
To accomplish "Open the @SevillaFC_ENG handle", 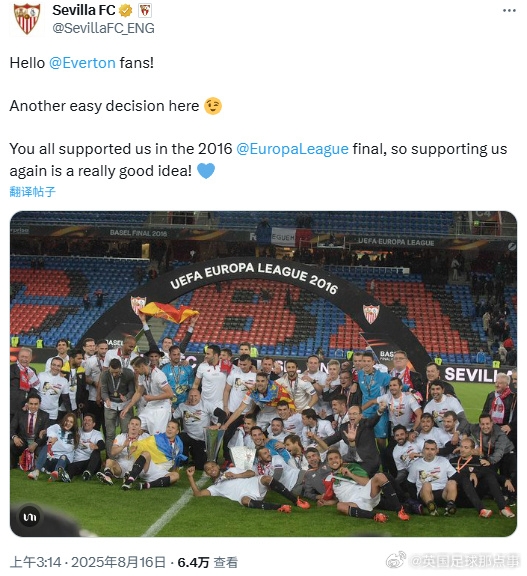I will (103, 28).
